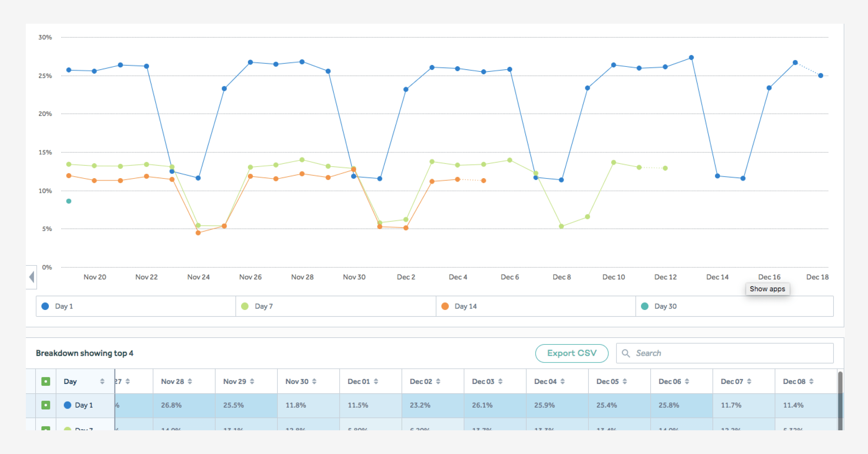Viewport: 868px width, 454px height.
Task: Click the orange dot icon beside Day 14 in legend
Action: click(445, 306)
